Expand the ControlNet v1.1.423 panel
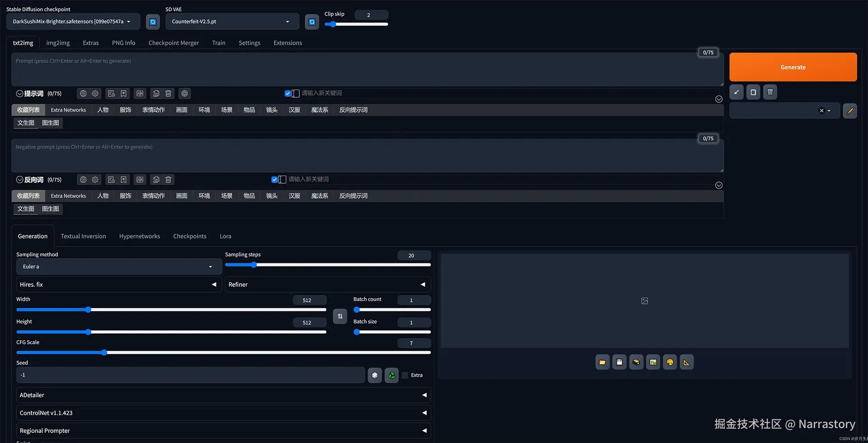Screen dimensions: 868x443 (223, 413)
